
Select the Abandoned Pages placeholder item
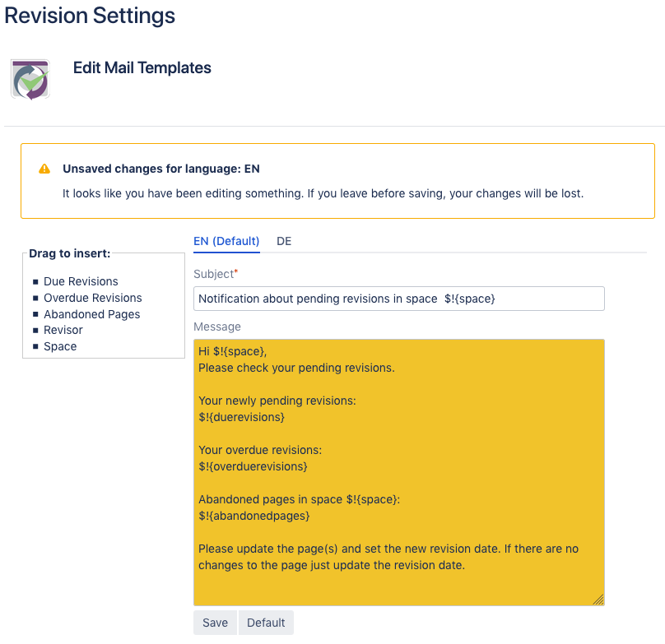tap(91, 314)
